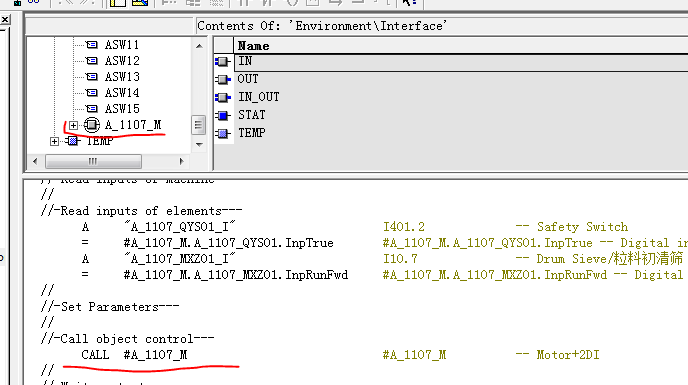Click the horizontal scroll left arrow
This screenshot has width=688, height=385.
point(35,162)
